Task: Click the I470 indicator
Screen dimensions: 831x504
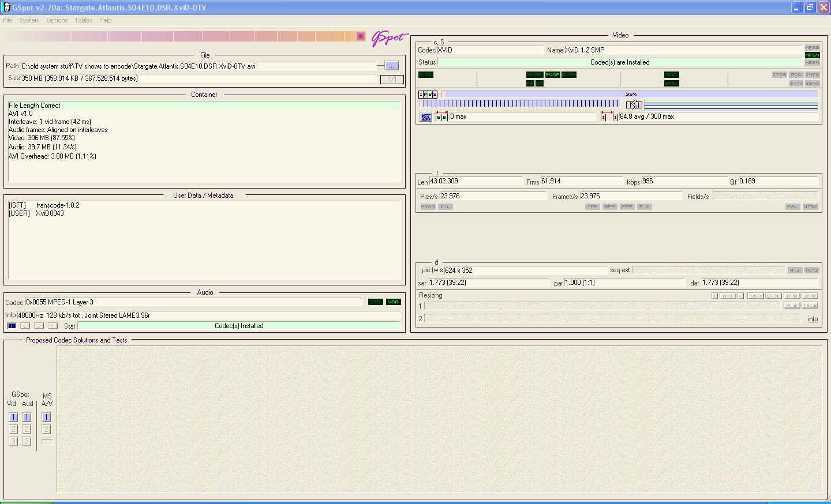Action: 812,74
